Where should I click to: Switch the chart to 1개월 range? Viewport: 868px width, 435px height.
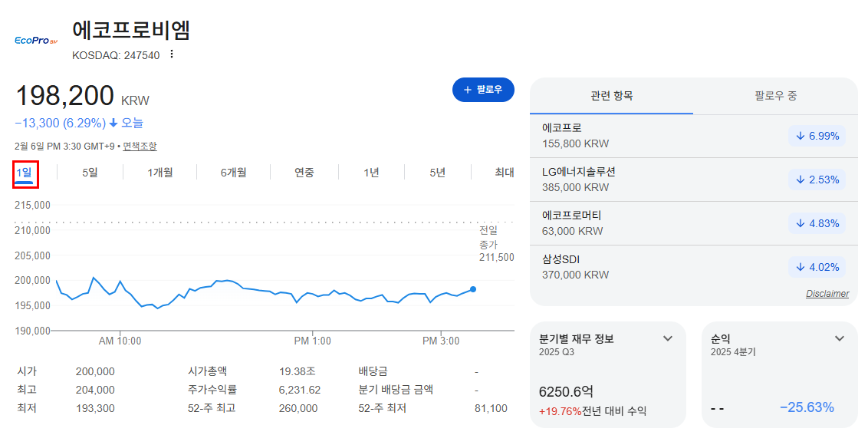tap(160, 173)
